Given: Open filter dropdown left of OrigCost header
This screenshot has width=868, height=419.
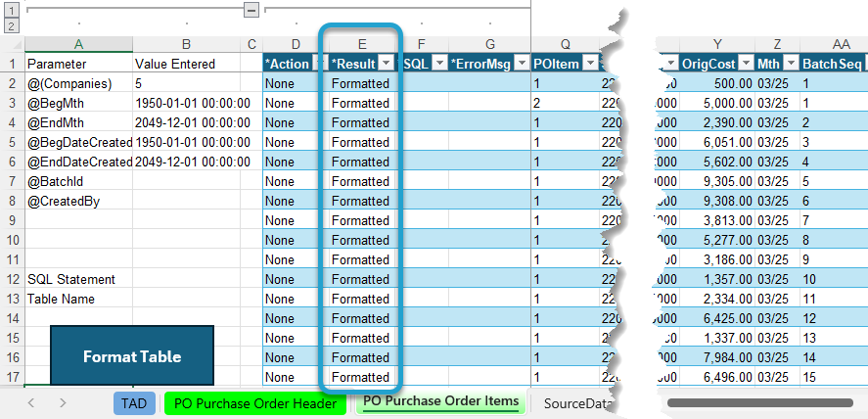Looking at the screenshot, I should pos(671,64).
